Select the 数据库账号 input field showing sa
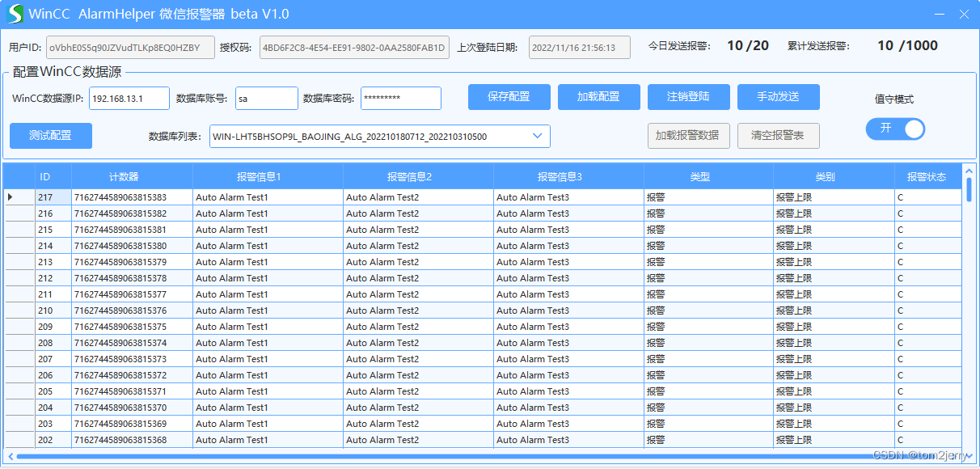980x469 pixels. (266, 98)
